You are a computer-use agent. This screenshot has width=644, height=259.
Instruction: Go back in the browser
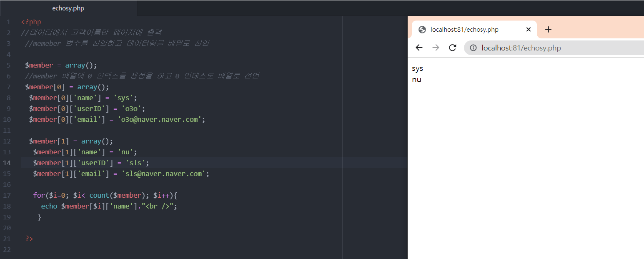(419, 48)
